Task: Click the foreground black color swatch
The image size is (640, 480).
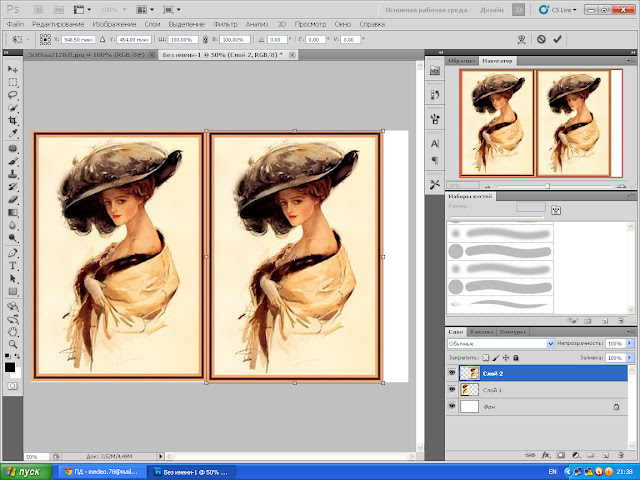Action: pyautogui.click(x=10, y=367)
